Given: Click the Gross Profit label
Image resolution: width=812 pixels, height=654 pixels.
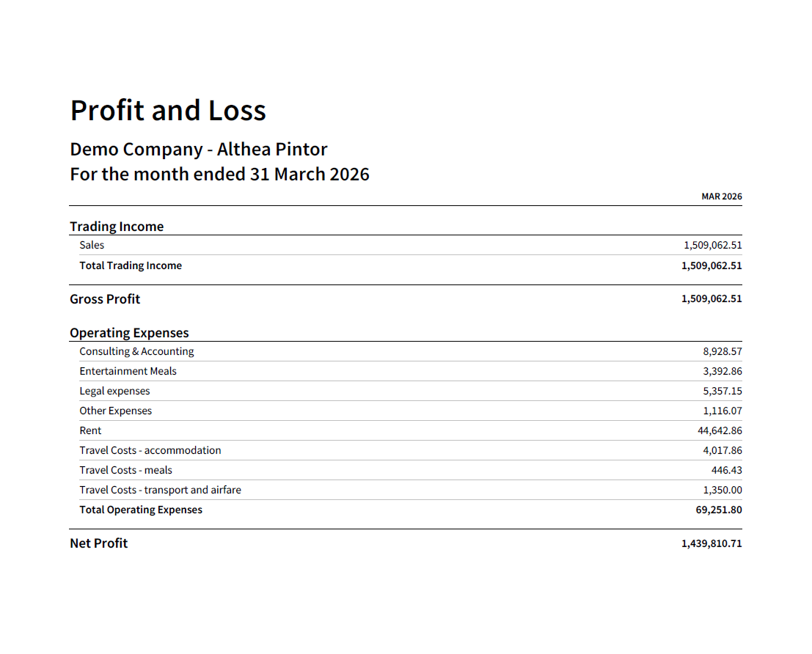Looking at the screenshot, I should tap(105, 299).
